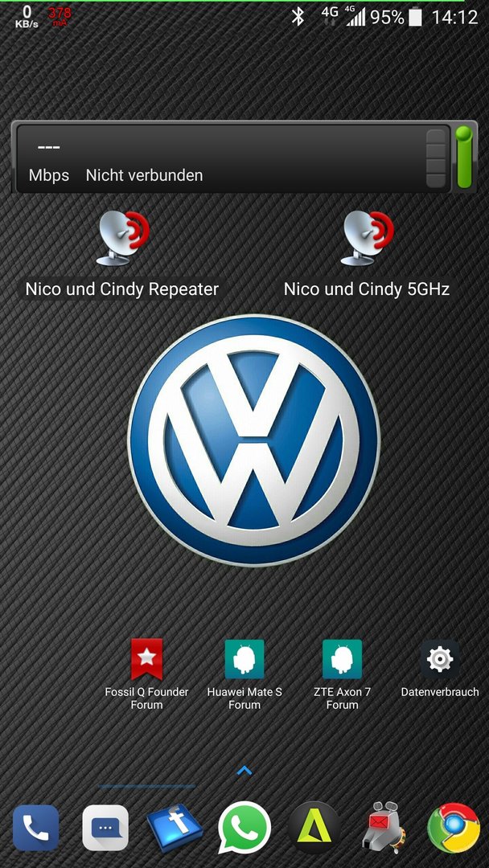Tap the green WiFi toggle bar
The height and width of the screenshot is (868, 489).
[463, 158]
